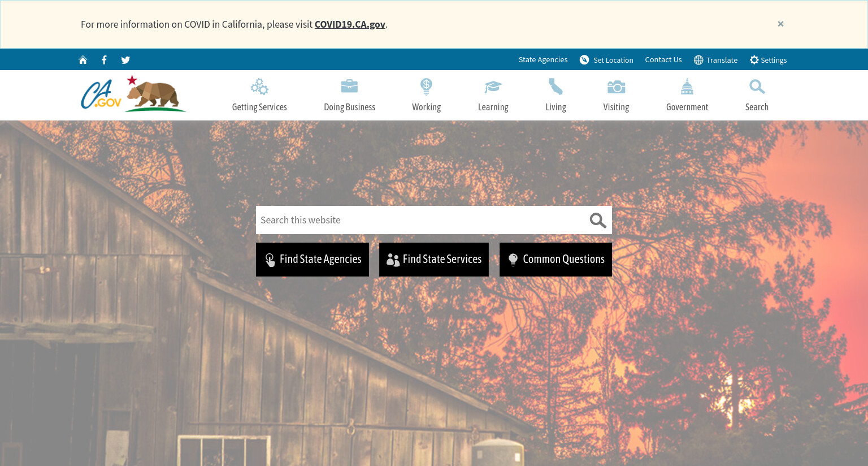Viewport: 868px width, 466px height.
Task: Open the Getting Services menu label
Action: pos(259,107)
